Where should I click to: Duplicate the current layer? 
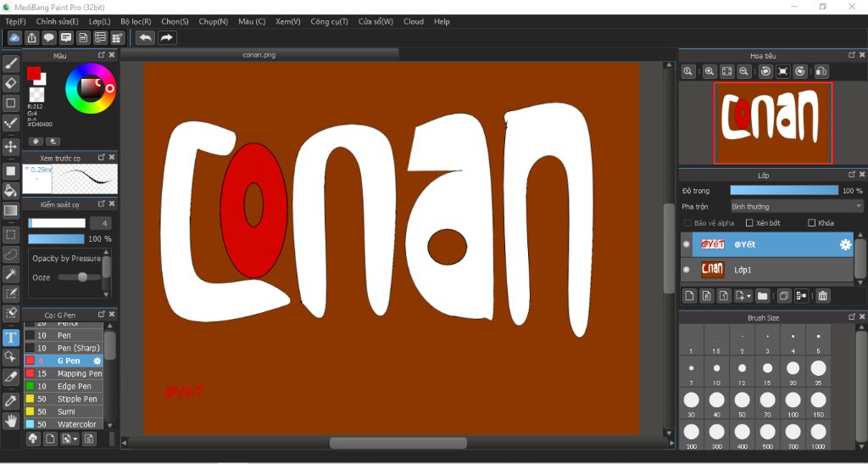point(783,296)
